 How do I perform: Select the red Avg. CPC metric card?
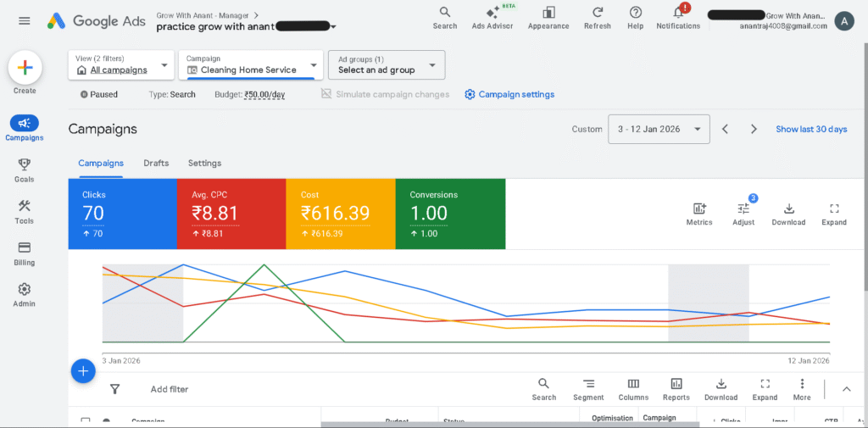pos(231,214)
